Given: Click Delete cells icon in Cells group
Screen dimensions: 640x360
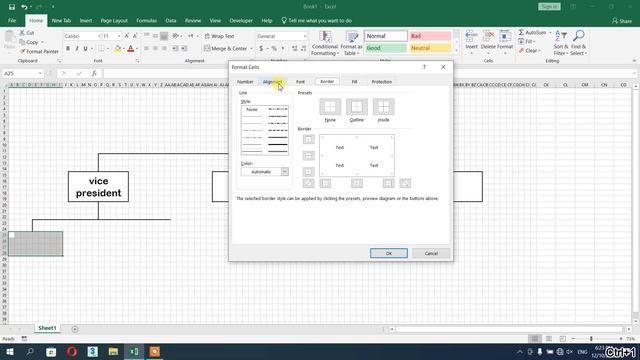Looking at the screenshot, I should (x=488, y=37).
